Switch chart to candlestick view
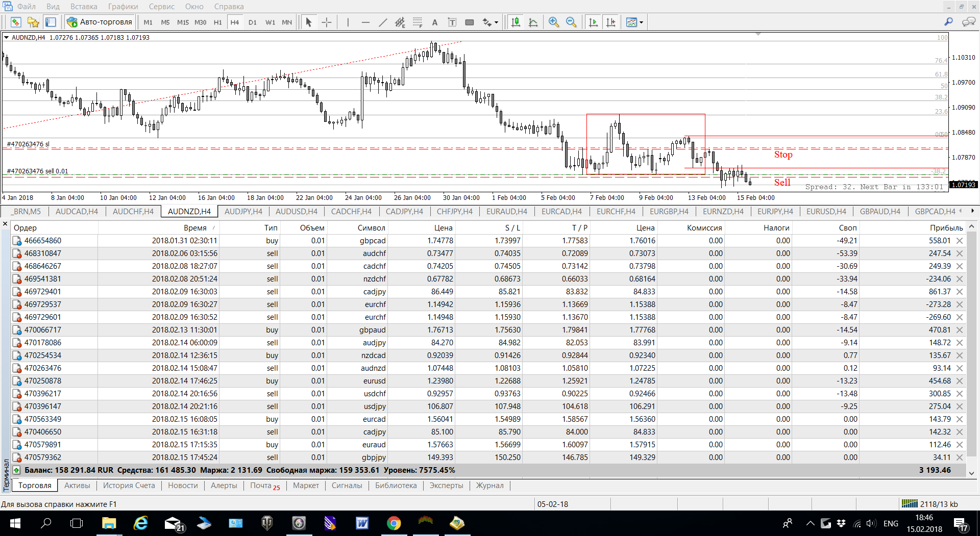 [516, 22]
